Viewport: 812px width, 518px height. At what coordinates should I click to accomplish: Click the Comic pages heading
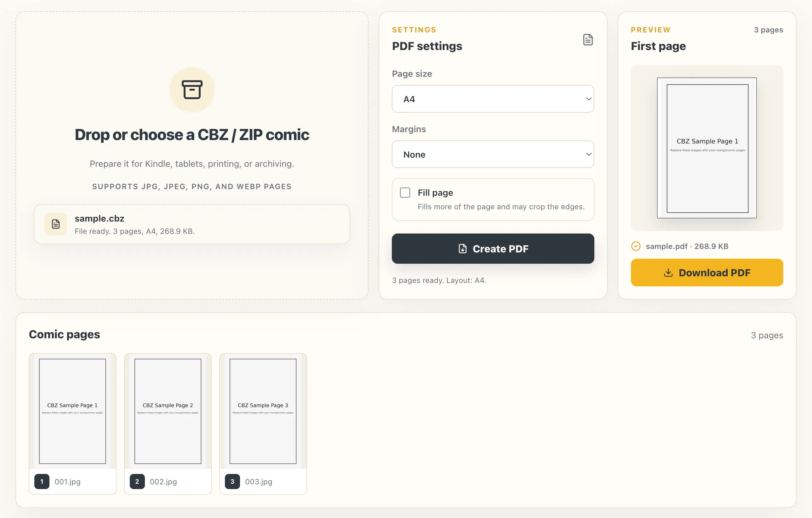[x=64, y=334]
